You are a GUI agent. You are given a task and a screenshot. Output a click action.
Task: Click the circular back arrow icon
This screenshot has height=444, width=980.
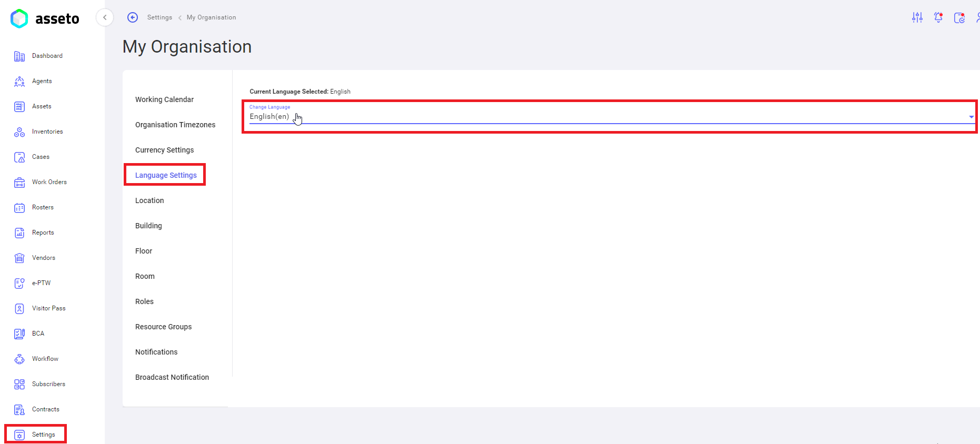click(x=133, y=17)
